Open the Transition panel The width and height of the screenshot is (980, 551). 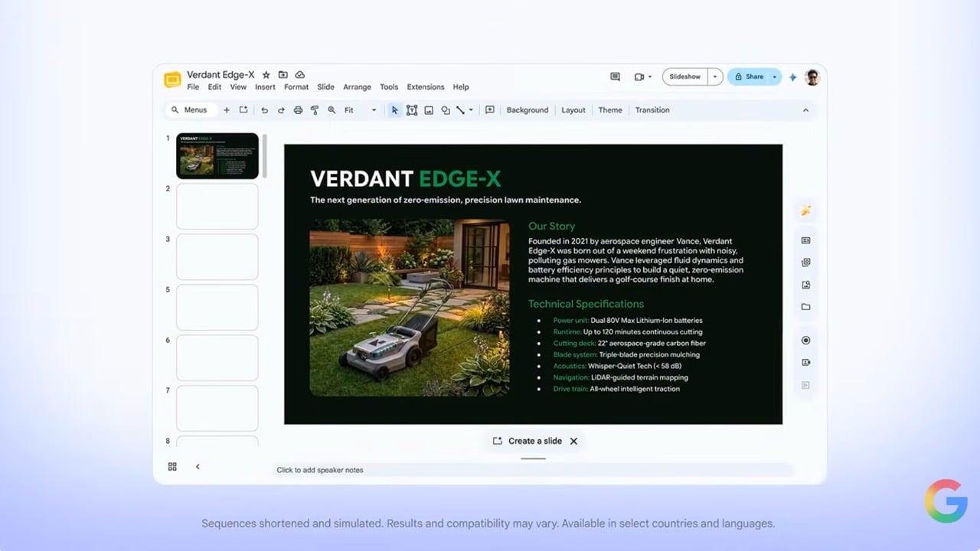click(652, 110)
